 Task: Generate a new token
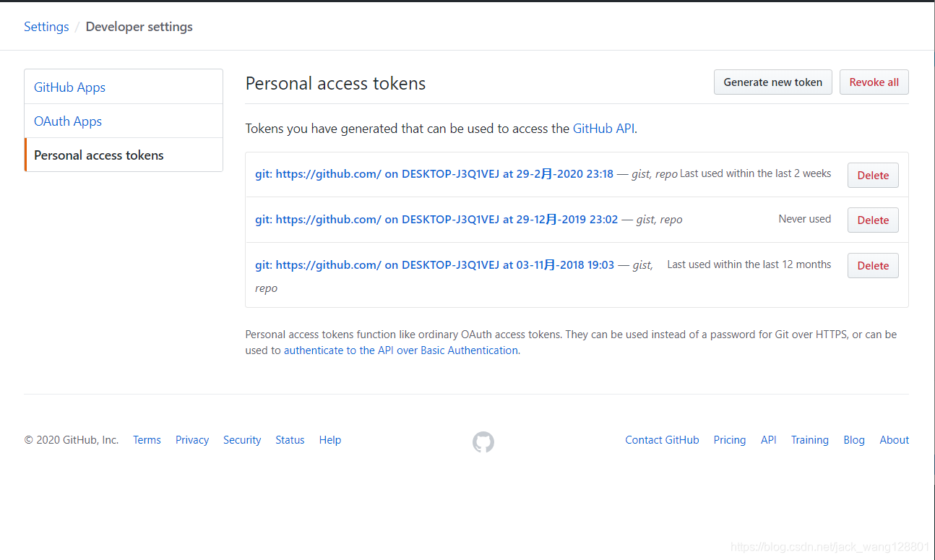[x=772, y=82]
